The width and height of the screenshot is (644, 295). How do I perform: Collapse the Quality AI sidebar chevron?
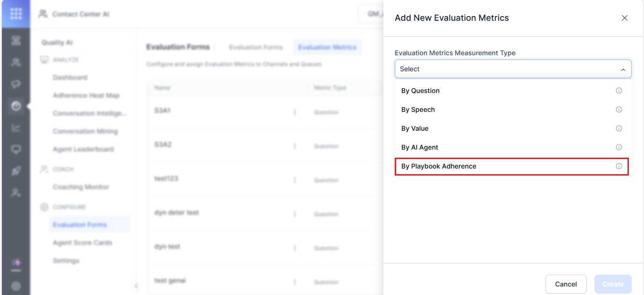click(136, 286)
